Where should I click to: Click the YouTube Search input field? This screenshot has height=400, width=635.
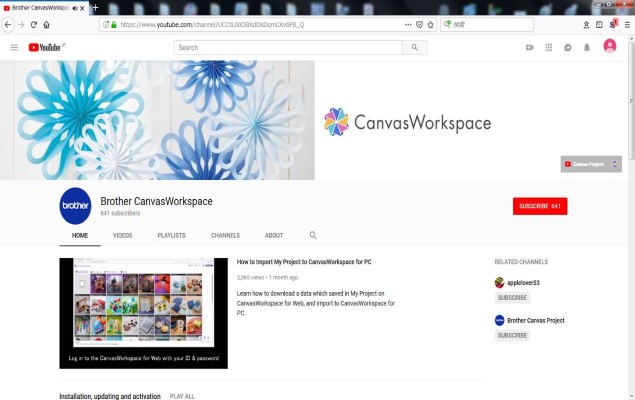coord(288,47)
